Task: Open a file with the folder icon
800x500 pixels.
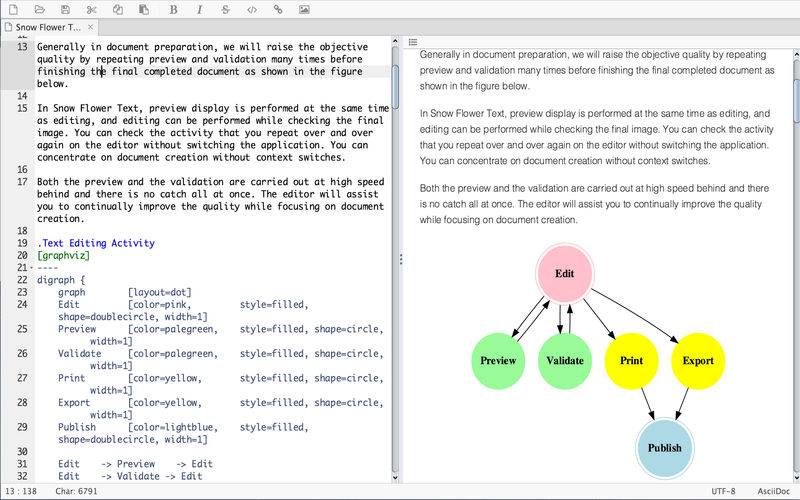Action: (x=39, y=9)
